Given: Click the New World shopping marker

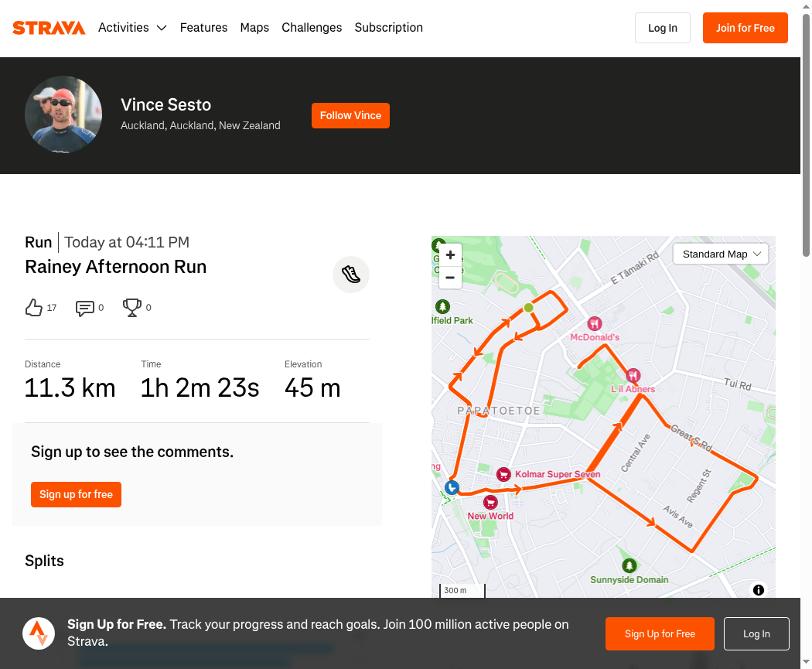Looking at the screenshot, I should coord(490,502).
